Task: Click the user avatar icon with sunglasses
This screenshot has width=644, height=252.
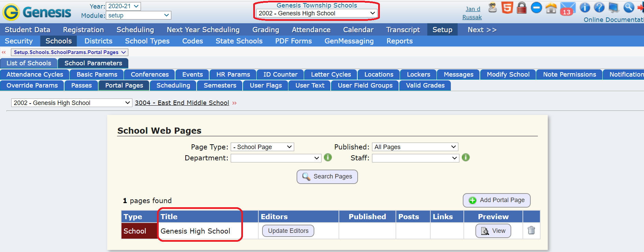Action: point(492,8)
